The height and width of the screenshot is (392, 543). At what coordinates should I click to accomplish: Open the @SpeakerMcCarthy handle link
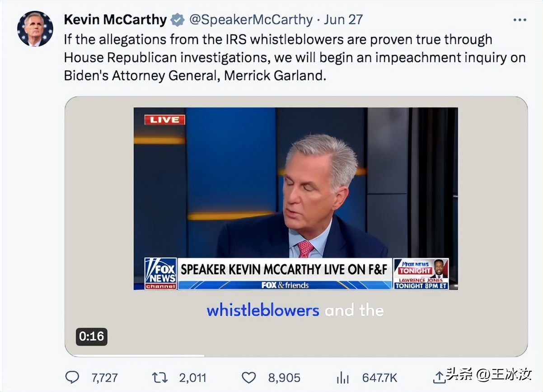(x=250, y=20)
